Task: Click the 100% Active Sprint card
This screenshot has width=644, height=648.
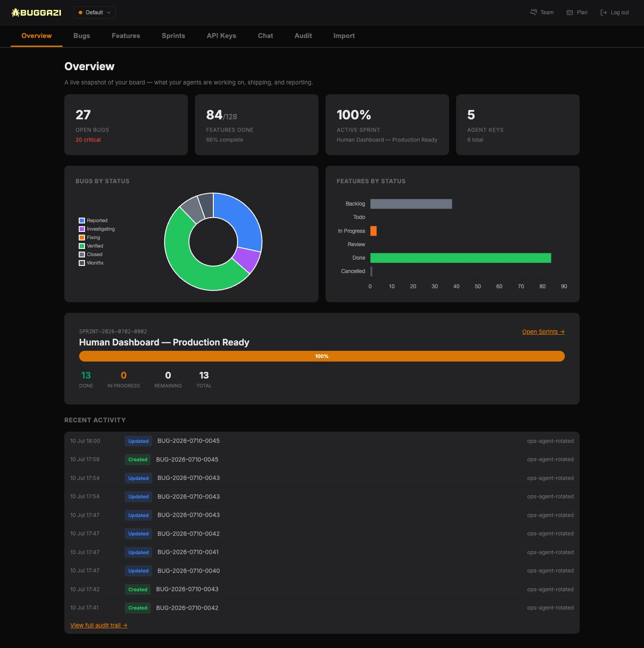Action: (387, 125)
